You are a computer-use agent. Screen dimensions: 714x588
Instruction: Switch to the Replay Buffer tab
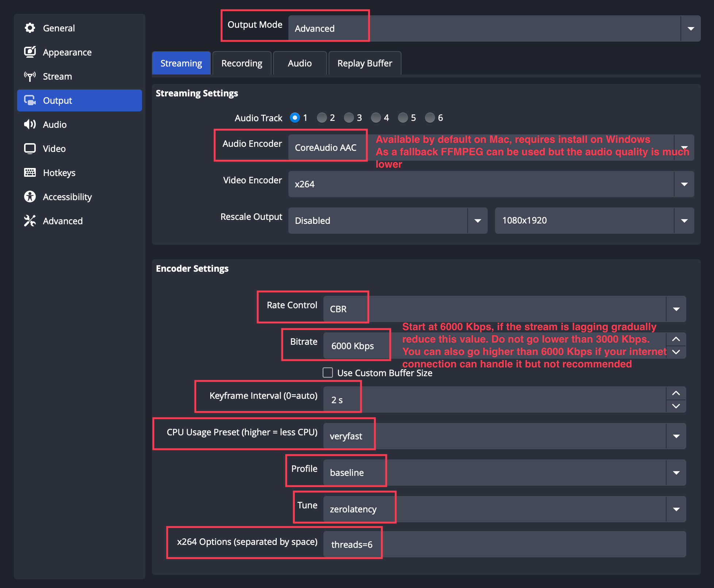(x=365, y=63)
